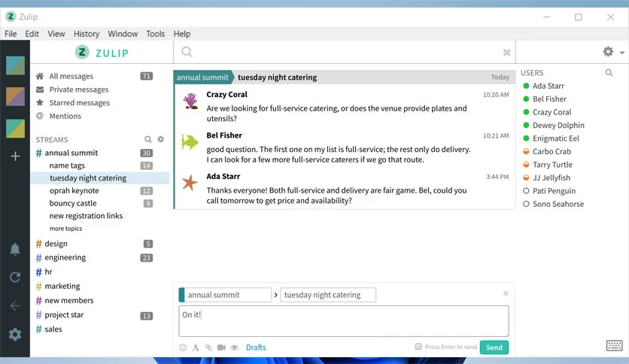Open the Tools menu
Viewport: 629px width, 364px height.
click(155, 34)
